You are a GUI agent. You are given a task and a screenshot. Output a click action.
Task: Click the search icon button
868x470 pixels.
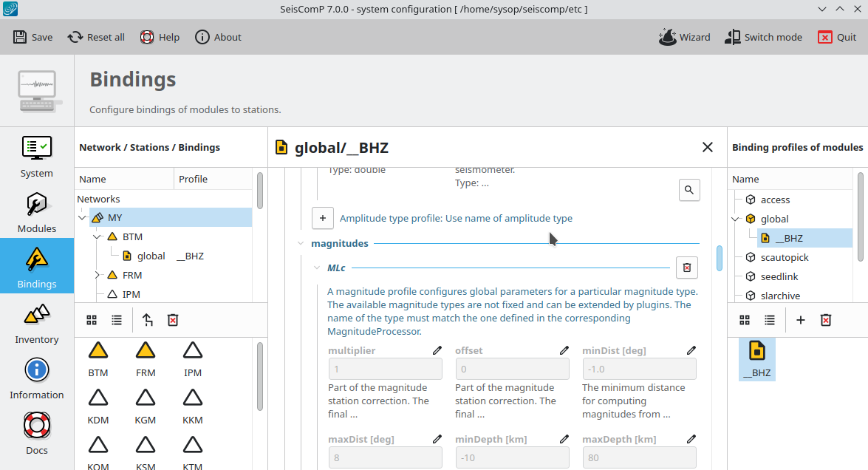click(689, 190)
